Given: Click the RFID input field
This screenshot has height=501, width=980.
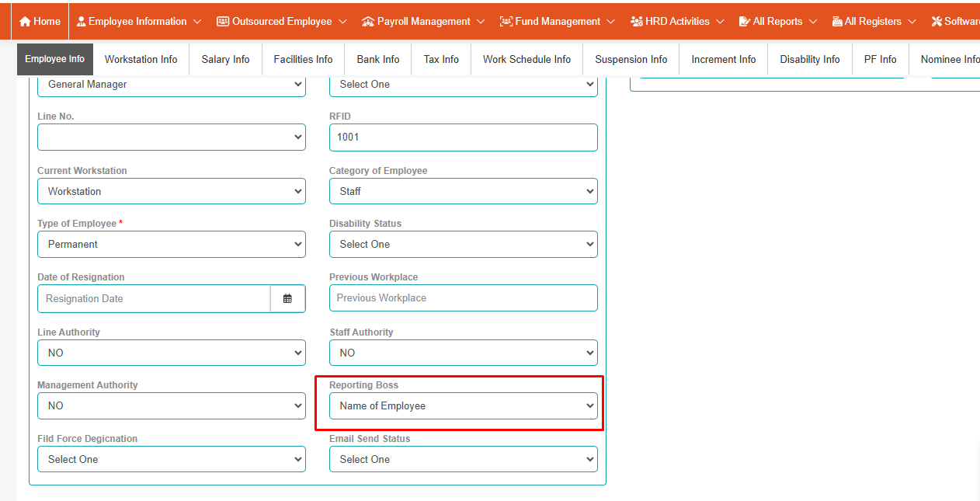Looking at the screenshot, I should pos(463,137).
